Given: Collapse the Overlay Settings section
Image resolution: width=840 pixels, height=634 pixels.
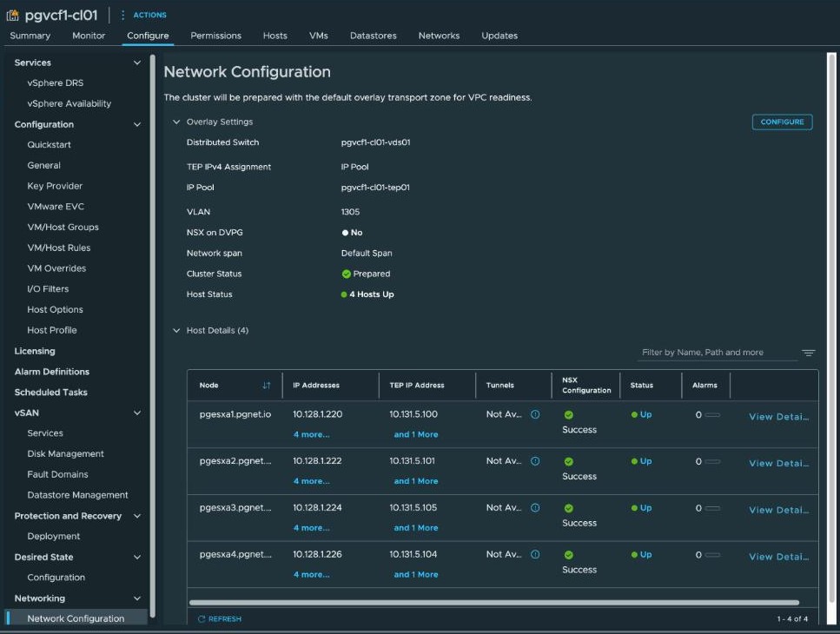Looking at the screenshot, I should (176, 122).
